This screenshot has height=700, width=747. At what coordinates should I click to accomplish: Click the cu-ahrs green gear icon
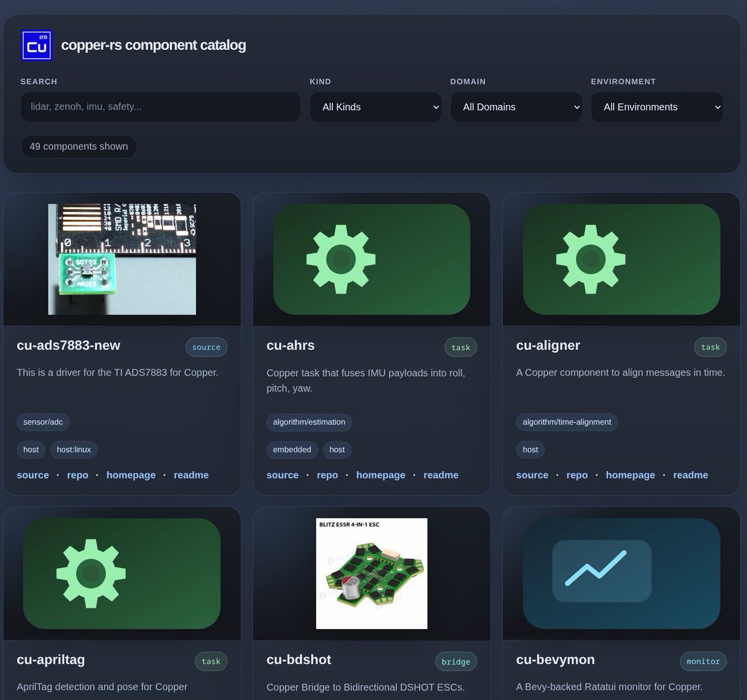[x=341, y=259]
